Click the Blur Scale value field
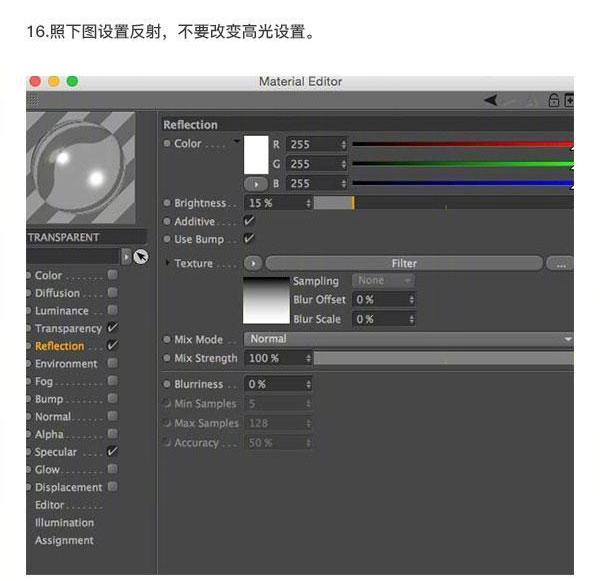The width and height of the screenshot is (600, 581). click(x=383, y=319)
